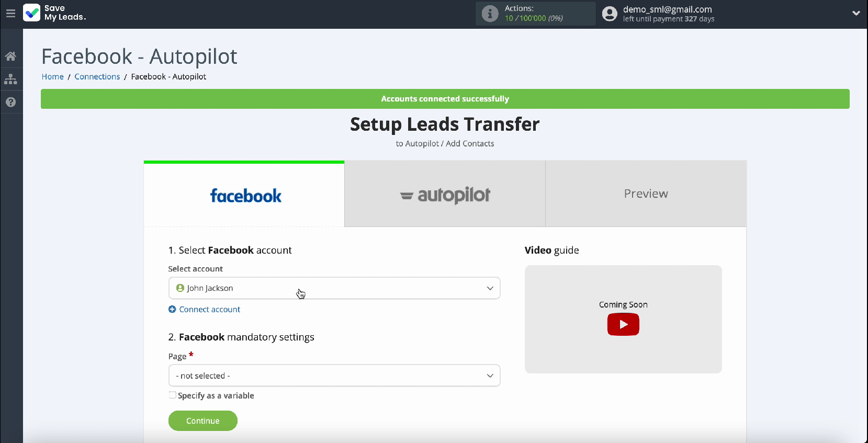Open the help question mark icon
868x443 pixels.
point(10,102)
